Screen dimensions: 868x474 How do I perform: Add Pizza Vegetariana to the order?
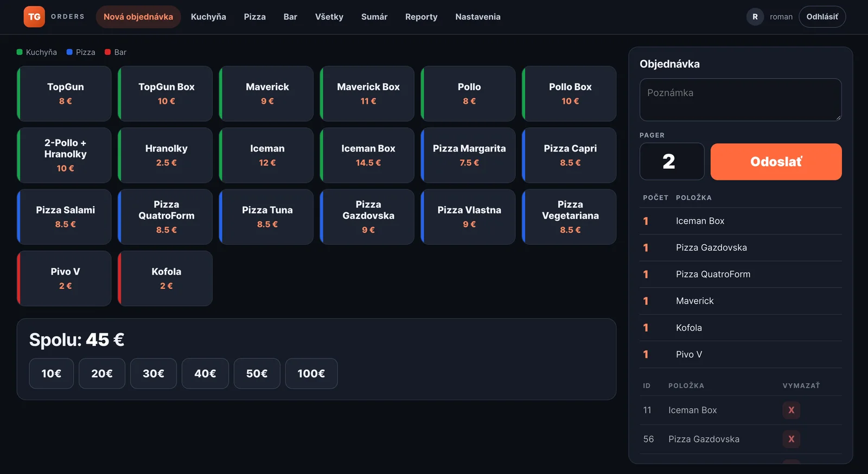569,217
